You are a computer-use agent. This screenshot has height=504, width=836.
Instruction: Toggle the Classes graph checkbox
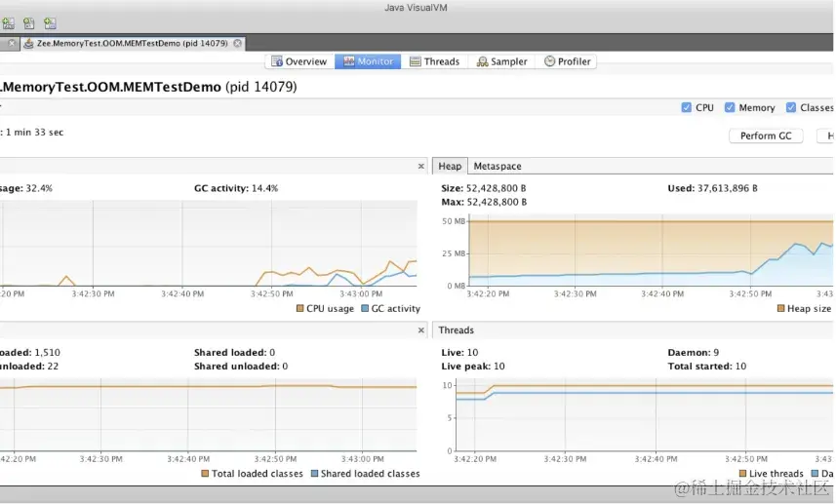[791, 107]
